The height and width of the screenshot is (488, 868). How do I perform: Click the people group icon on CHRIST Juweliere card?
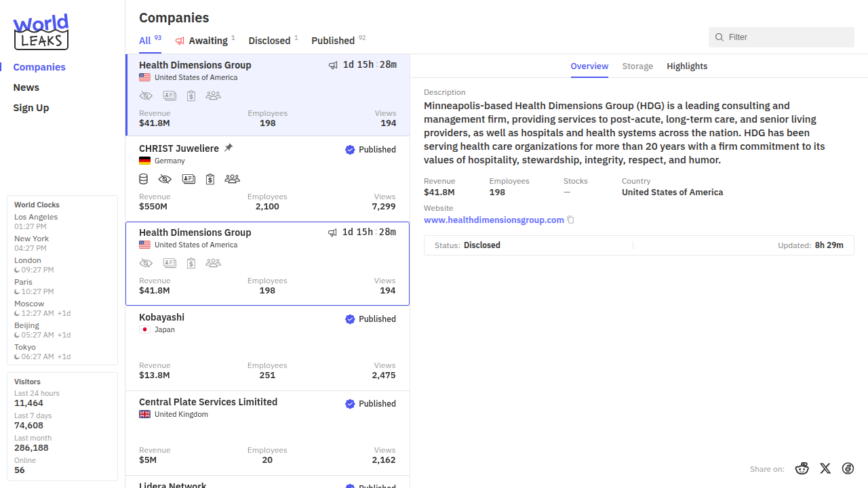coord(232,179)
